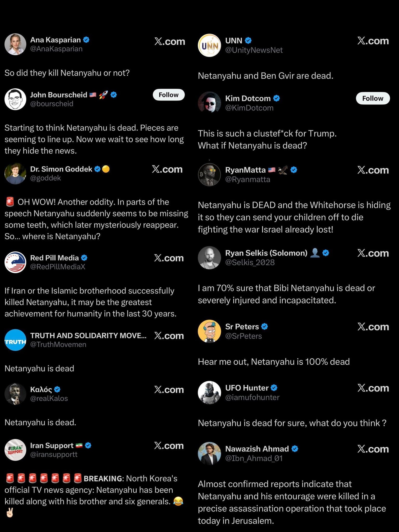
Task: Click the @realKalos handle
Action: (x=49, y=398)
